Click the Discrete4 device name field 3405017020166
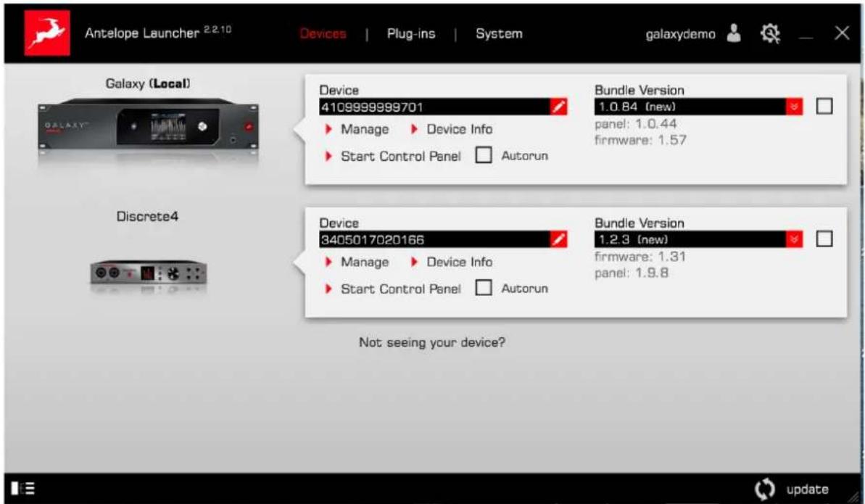Viewport: 865px width, 504px height. point(435,239)
